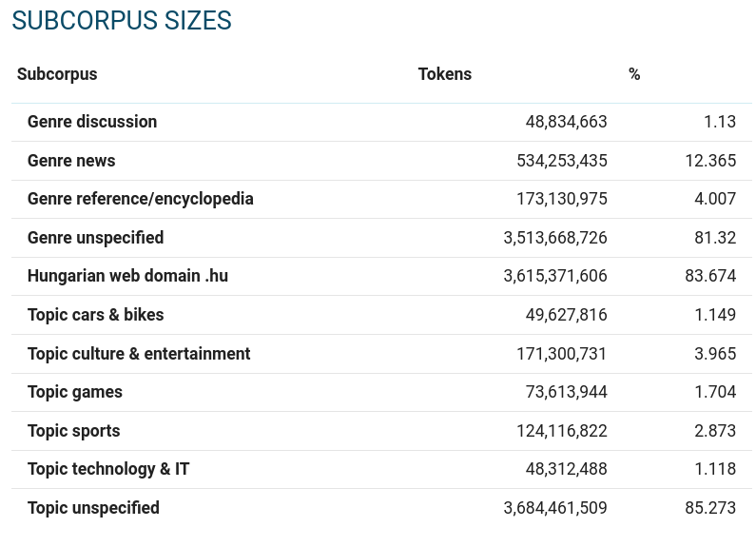Select the Topic cars & bikes row

pyautogui.click(x=95, y=315)
